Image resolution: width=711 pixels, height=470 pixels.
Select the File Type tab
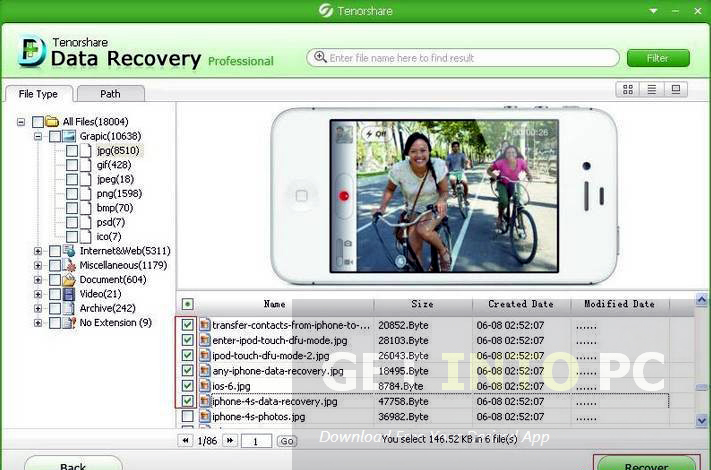(x=39, y=94)
